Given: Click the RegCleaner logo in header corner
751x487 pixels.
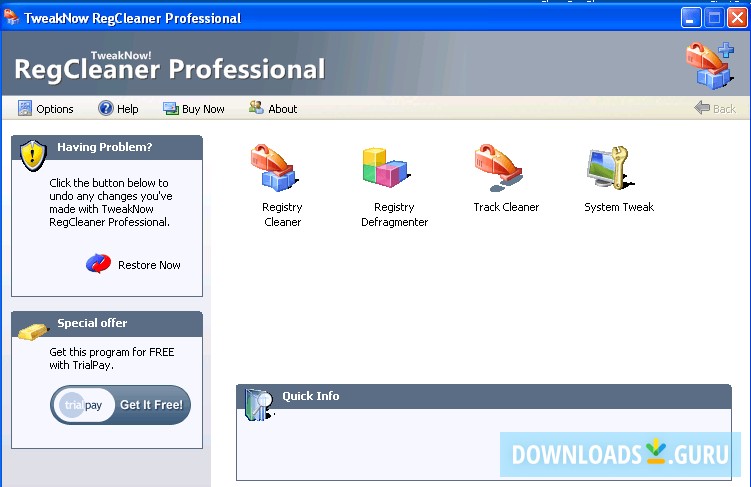Looking at the screenshot, I should tap(710, 66).
